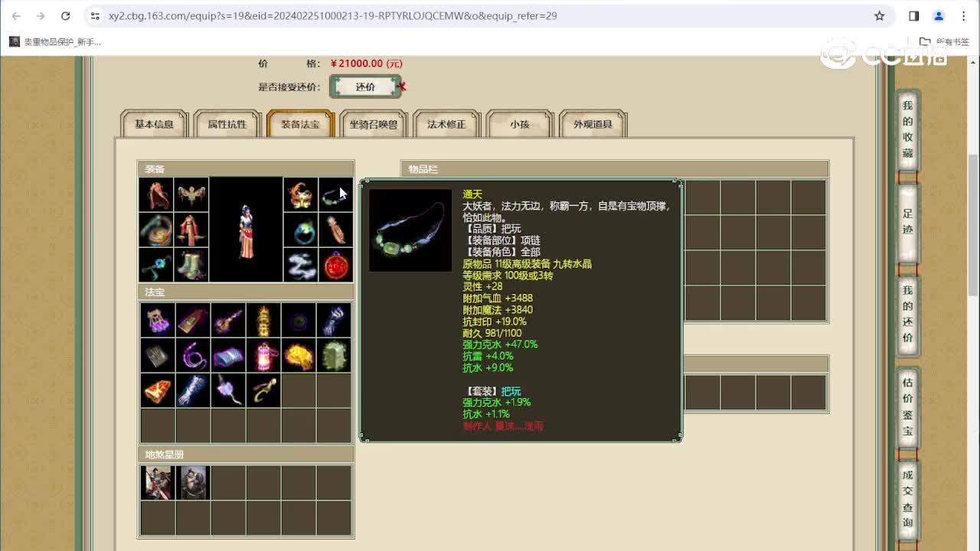Screen dimensions: 980x551
Task: Click the 耐久 981/1100 line
Action: coord(492,333)
